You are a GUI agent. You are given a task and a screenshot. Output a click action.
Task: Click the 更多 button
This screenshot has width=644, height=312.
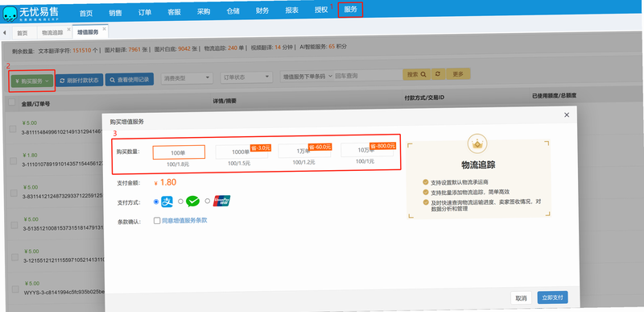458,74
